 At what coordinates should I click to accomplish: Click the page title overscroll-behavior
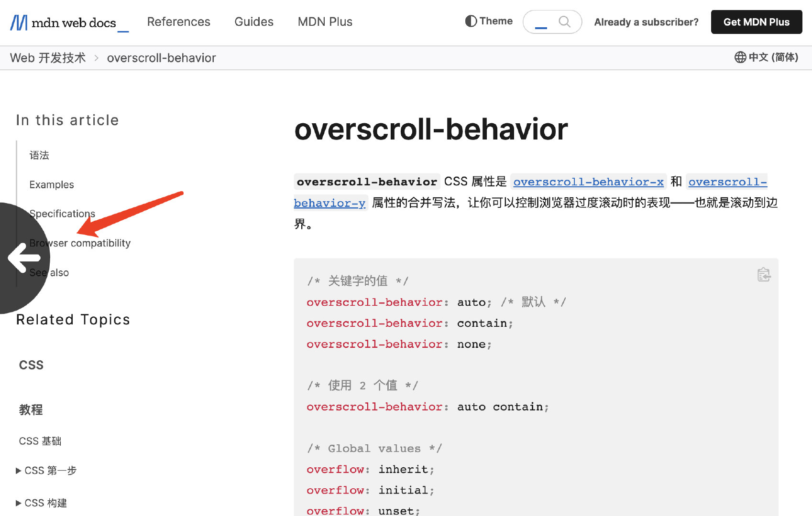pyautogui.click(x=431, y=129)
